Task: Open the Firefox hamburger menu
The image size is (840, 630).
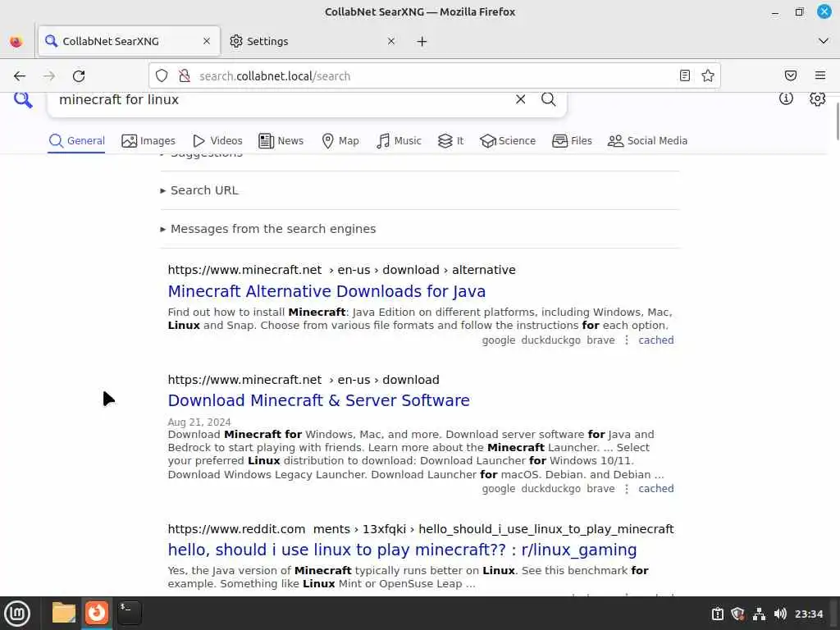Action: coord(820,75)
